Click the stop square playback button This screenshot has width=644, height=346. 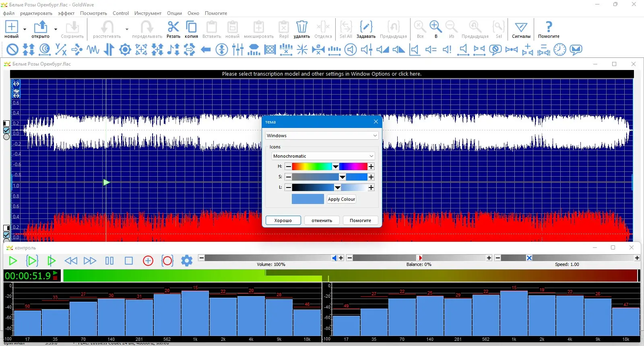[x=129, y=261]
